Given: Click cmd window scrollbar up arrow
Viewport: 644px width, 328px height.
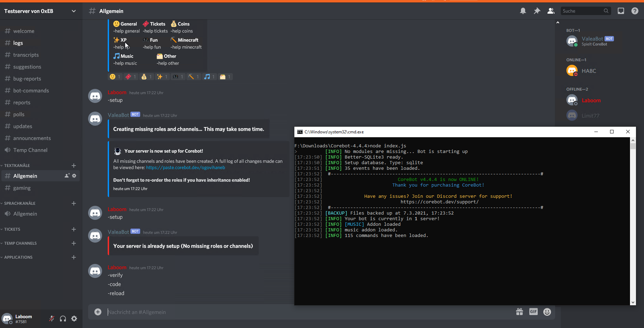Looking at the screenshot, I should click(x=633, y=140).
